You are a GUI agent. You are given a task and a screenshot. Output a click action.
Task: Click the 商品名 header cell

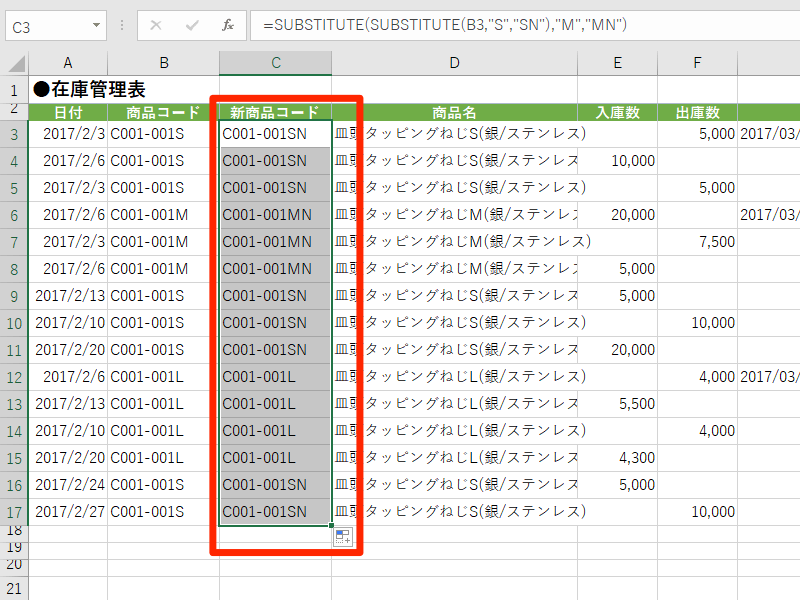click(455, 112)
